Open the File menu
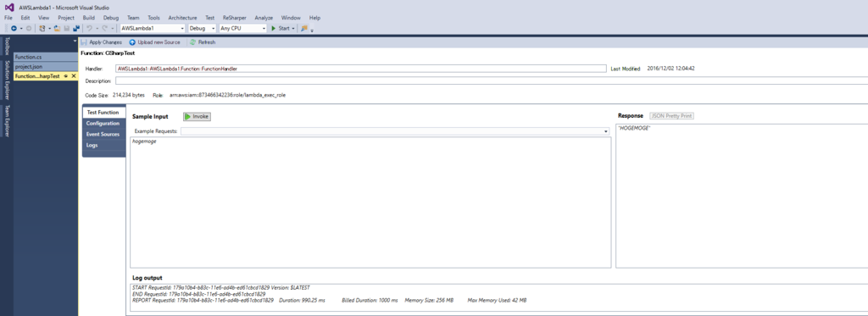This screenshot has width=868, height=316. 8,18
